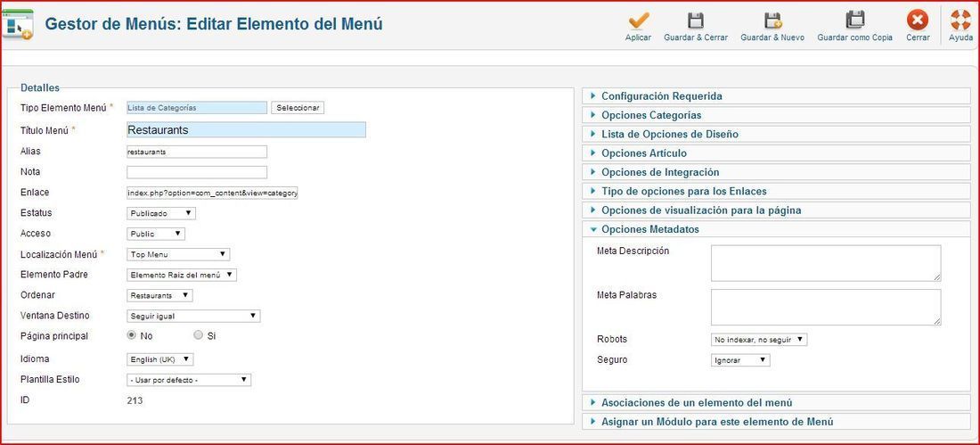Expand Tipo de opciones para los Enlaces
The width and height of the screenshot is (980, 445).
776,191
